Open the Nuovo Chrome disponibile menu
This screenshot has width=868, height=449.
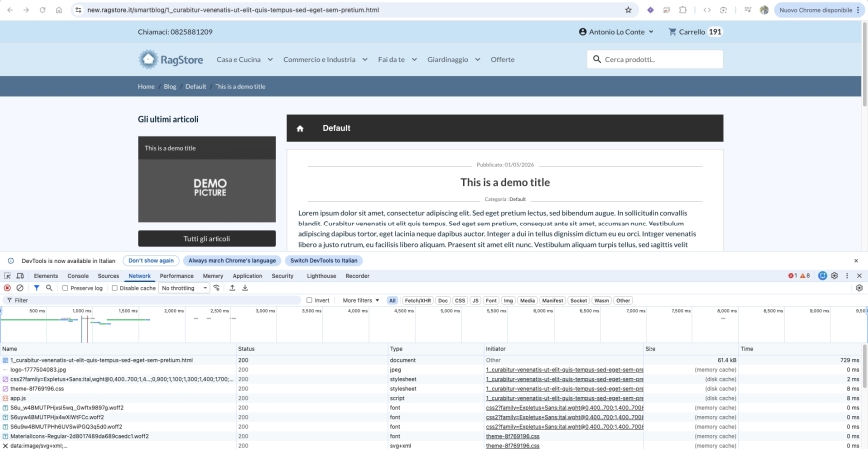pos(820,10)
